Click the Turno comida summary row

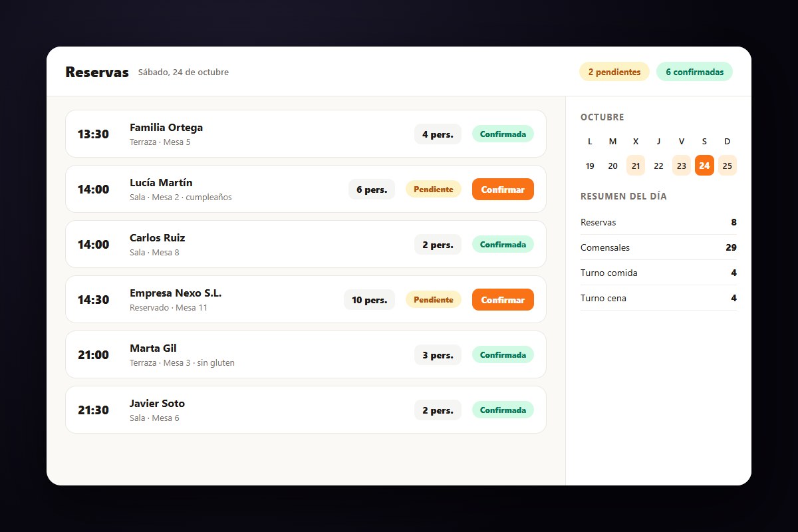point(658,273)
